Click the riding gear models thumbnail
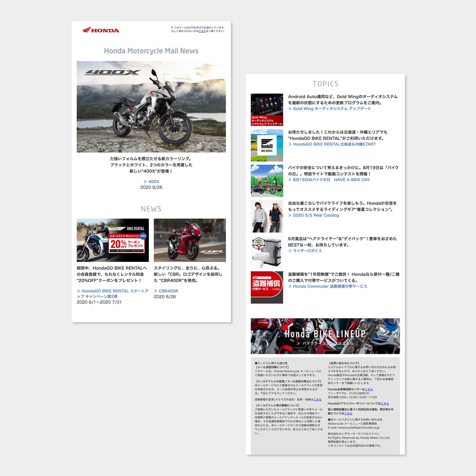This screenshot has width=476, height=476. (267, 216)
